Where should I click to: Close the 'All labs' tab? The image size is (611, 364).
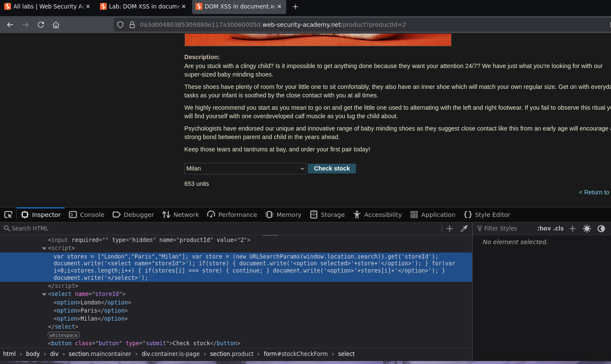click(88, 6)
